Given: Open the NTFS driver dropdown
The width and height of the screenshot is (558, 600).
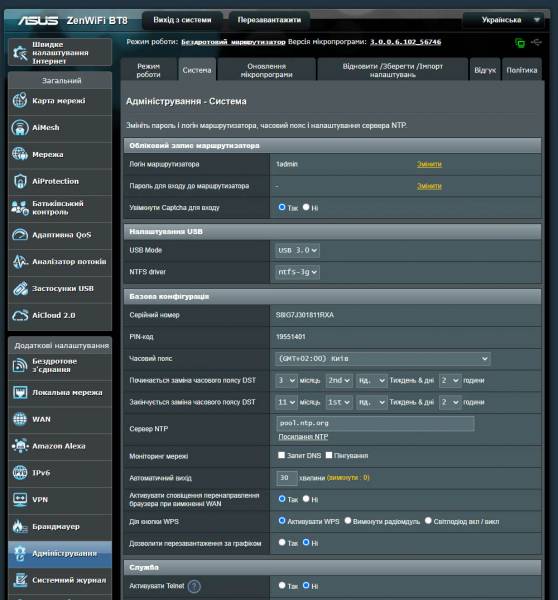Looking at the screenshot, I should [297, 272].
